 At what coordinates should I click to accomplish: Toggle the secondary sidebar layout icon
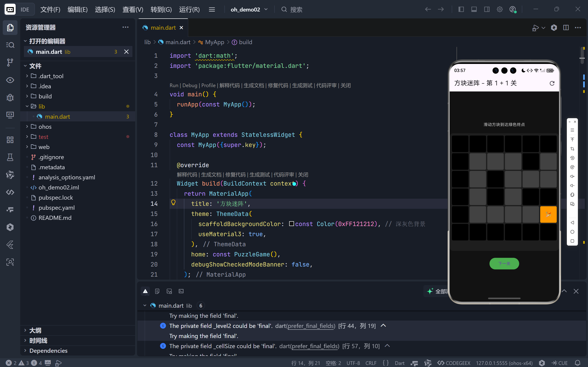coord(487,9)
